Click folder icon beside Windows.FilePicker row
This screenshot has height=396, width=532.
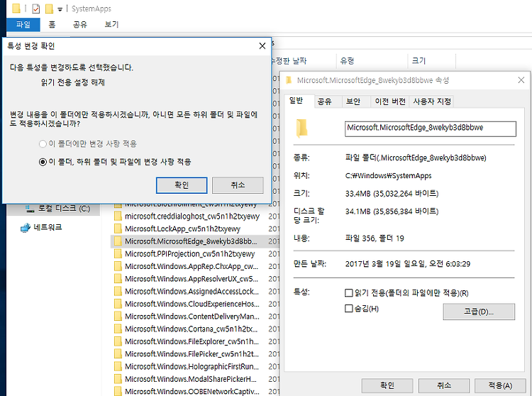(118, 354)
